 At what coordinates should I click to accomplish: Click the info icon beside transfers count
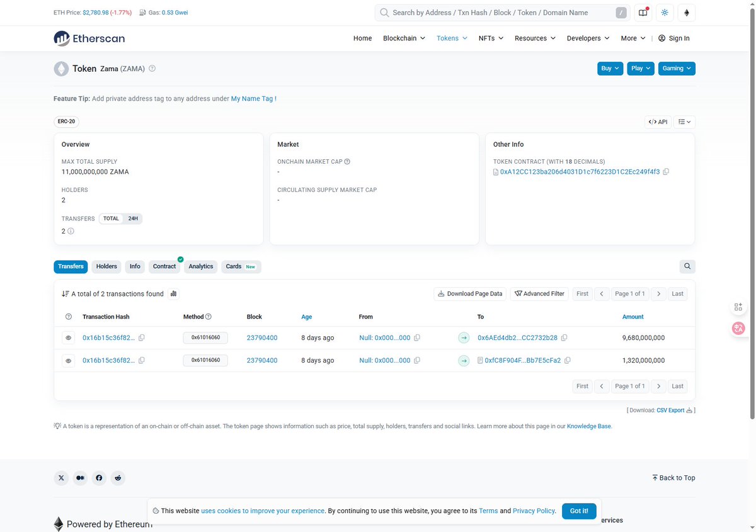coord(71,231)
